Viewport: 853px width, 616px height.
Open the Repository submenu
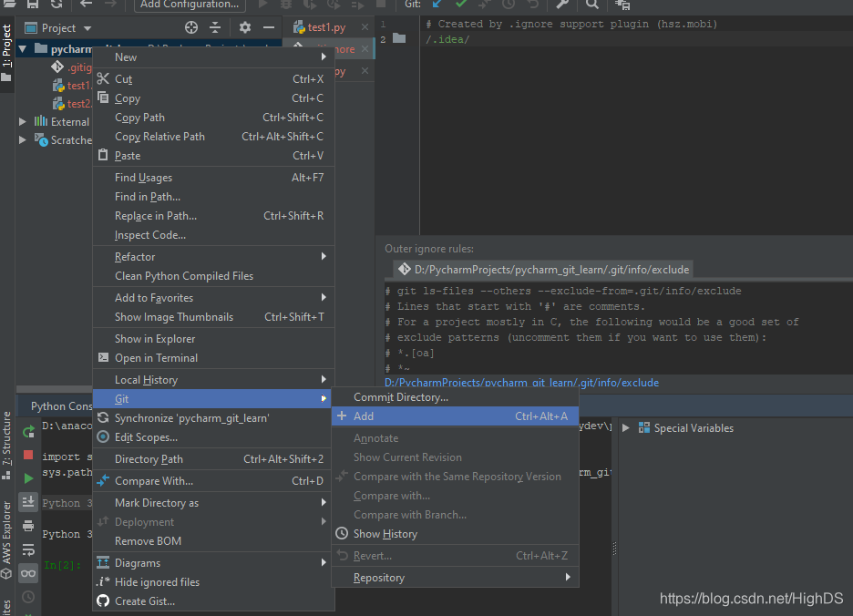[x=455, y=578]
